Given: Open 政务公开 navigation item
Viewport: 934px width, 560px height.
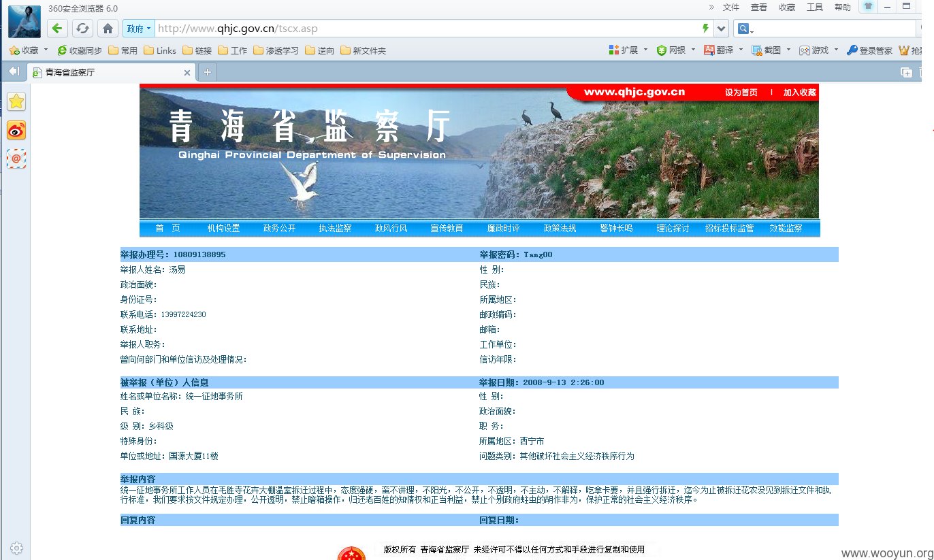Looking at the screenshot, I should coord(280,228).
